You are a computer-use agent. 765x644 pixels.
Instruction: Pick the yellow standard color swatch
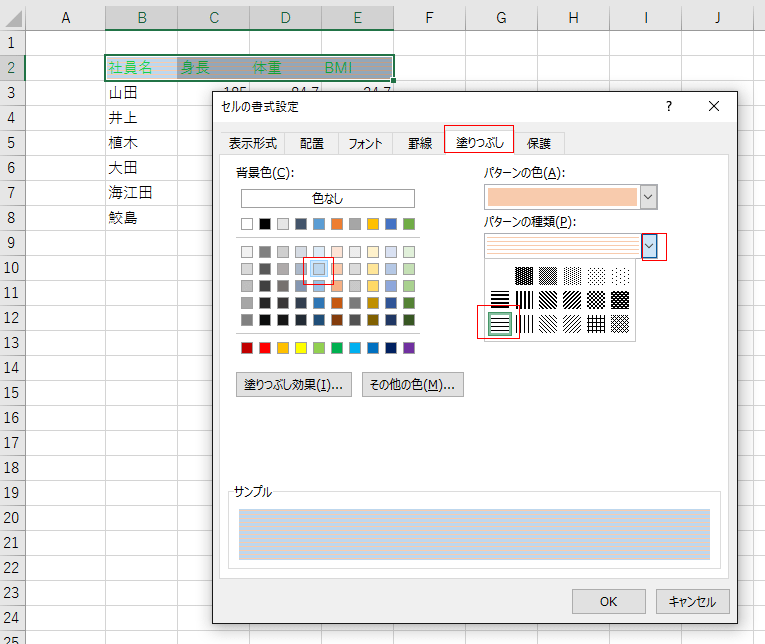pyautogui.click(x=302, y=348)
